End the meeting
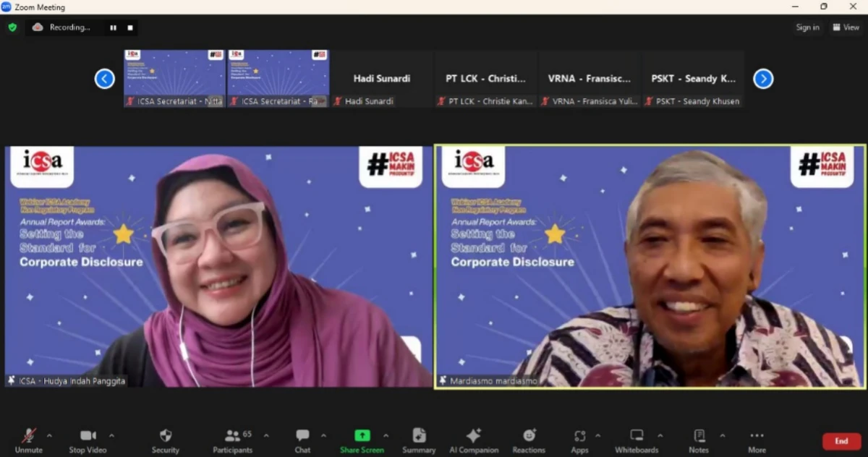Image resolution: width=868 pixels, height=457 pixels. click(x=841, y=440)
